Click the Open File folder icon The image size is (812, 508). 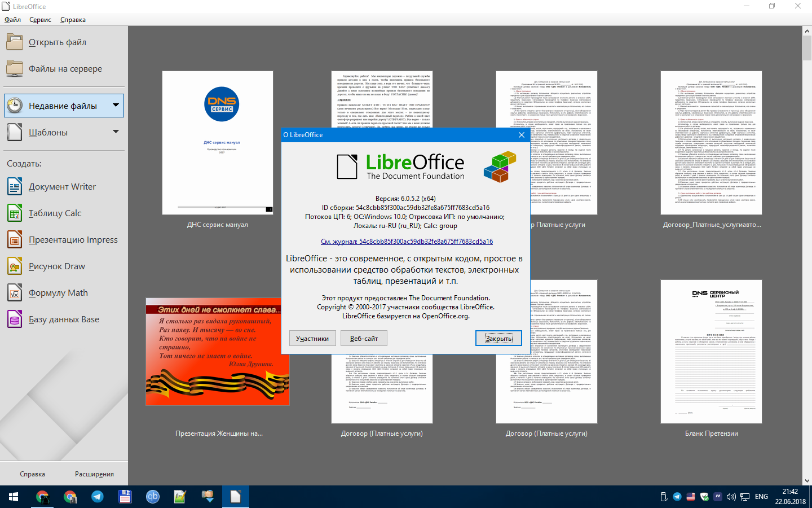point(15,42)
